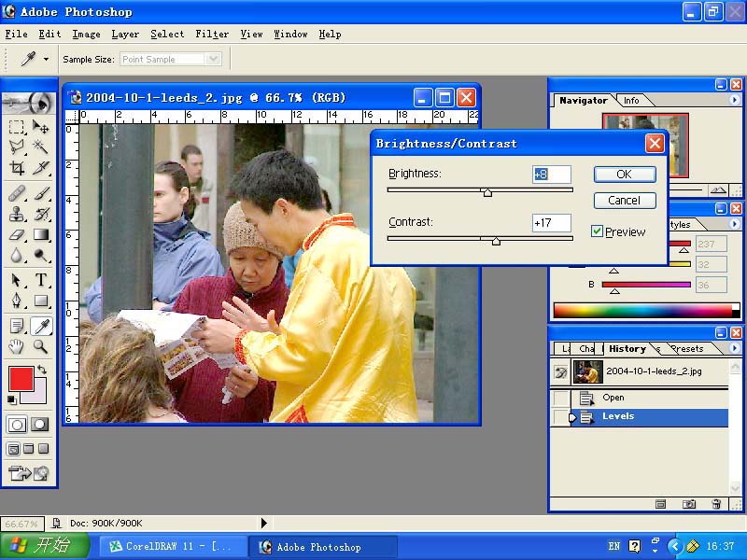Open the Filter menu
The height and width of the screenshot is (560, 747).
click(212, 34)
